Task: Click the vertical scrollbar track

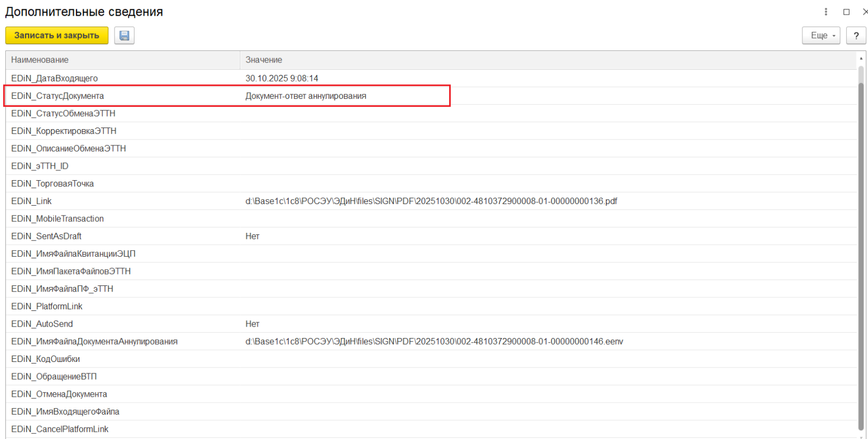Action: (861, 244)
